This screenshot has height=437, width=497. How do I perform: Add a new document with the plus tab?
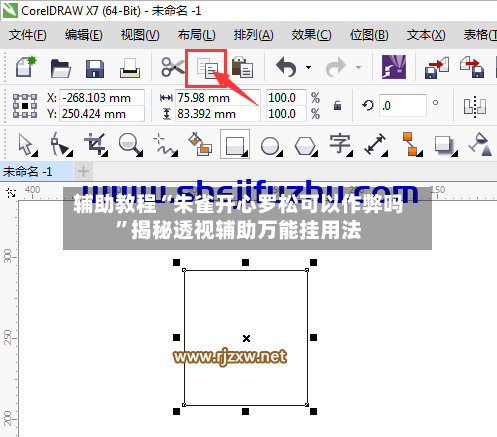point(83,172)
